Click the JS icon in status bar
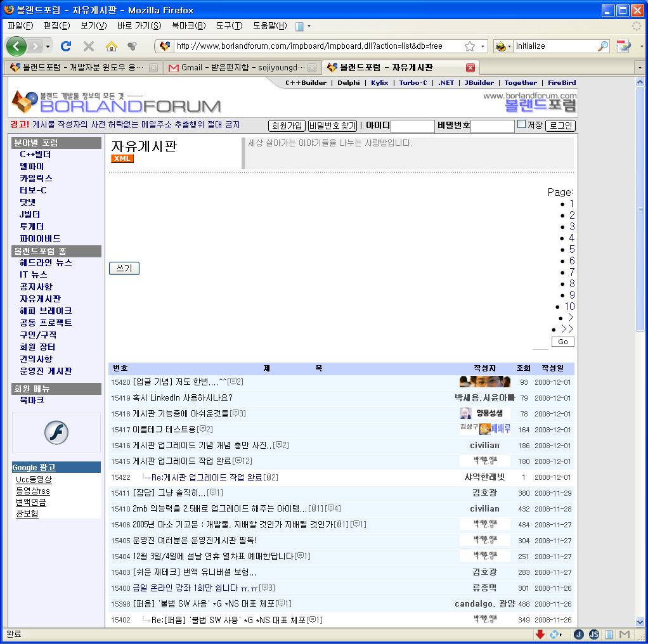648x644 pixels. pyautogui.click(x=594, y=634)
